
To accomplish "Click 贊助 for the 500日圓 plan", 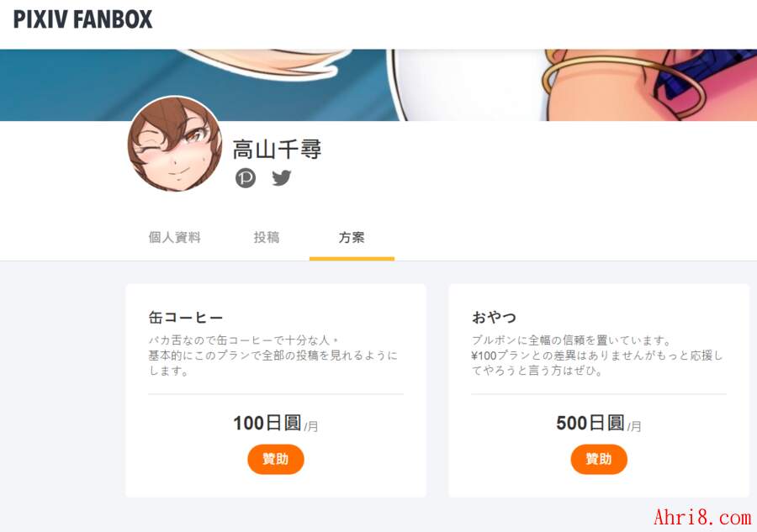I will (599, 459).
